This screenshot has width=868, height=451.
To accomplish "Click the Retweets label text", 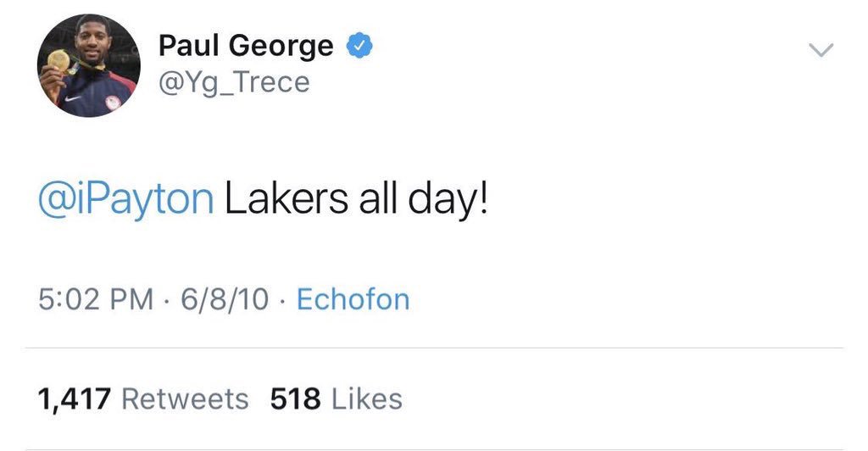I will pos(186,398).
